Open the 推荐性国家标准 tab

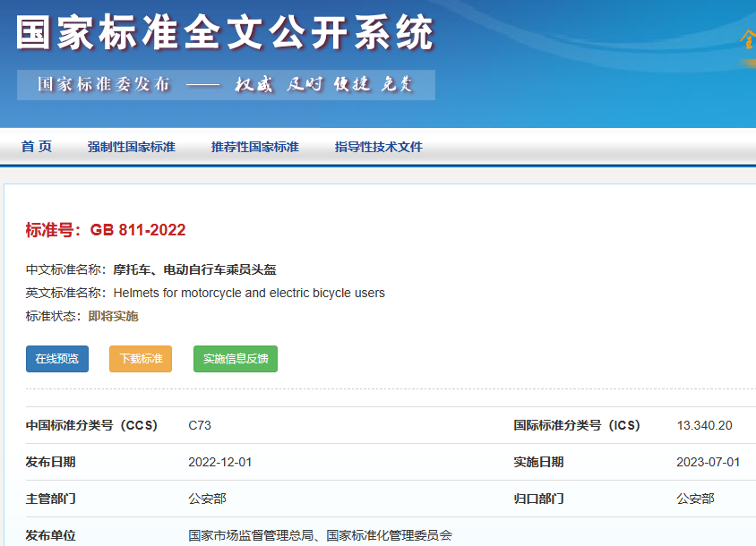(x=254, y=147)
